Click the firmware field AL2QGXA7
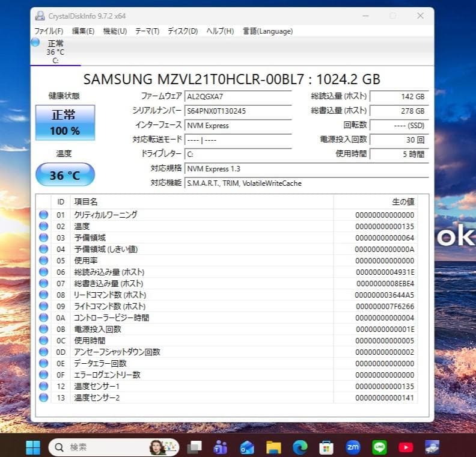 [238, 97]
